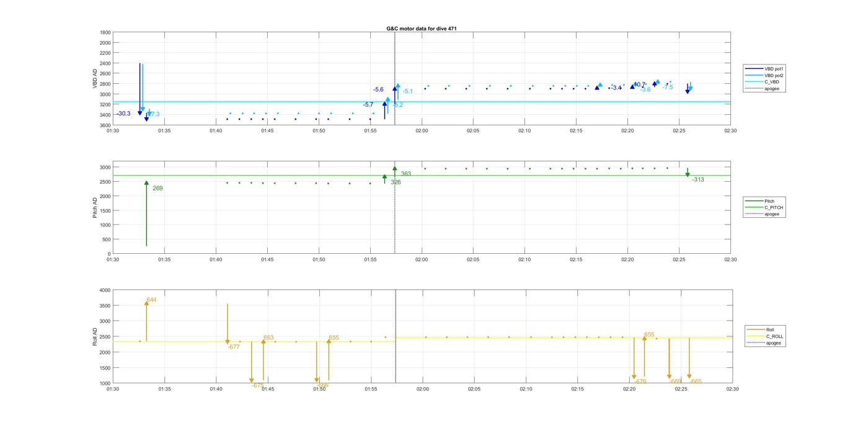Click the roll arrow labeled 644
The image size is (868, 430).
pyautogui.click(x=146, y=321)
